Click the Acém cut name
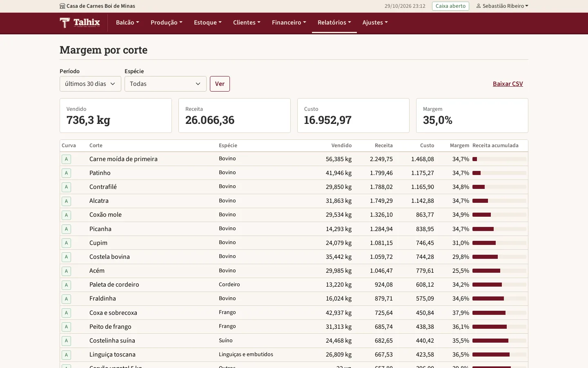 (97, 271)
